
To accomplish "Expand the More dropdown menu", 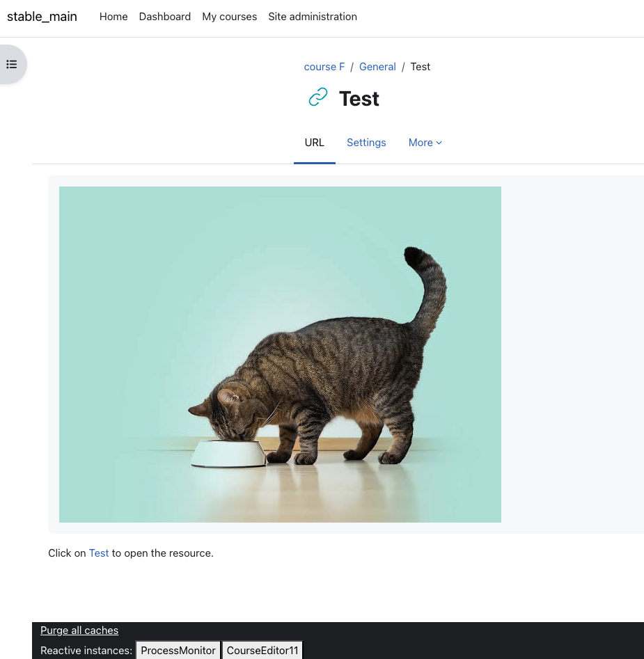I will [425, 143].
